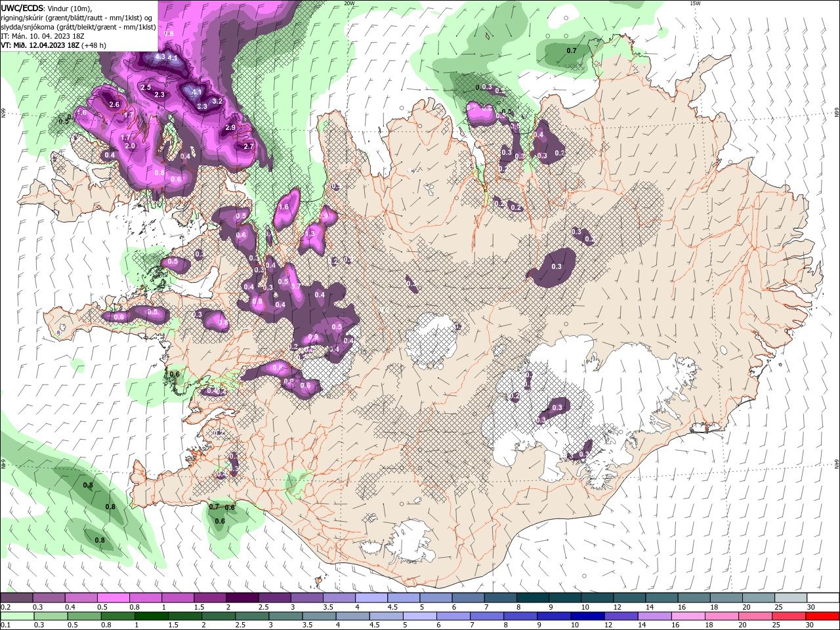Pick the darkest purple snow swatch between 2 and 2.5
This screenshot has width=840, height=630.
click(x=241, y=598)
